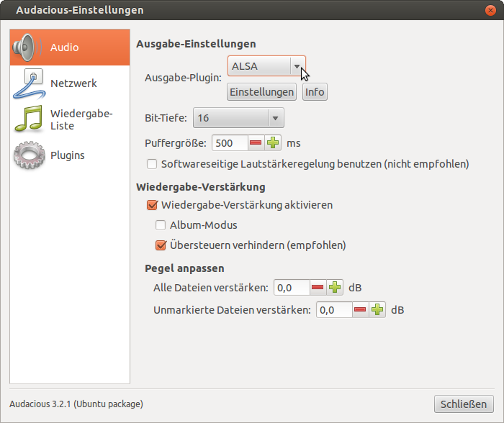
Task: Uncheck Übersteuern verhindern option
Action: [x=161, y=245]
